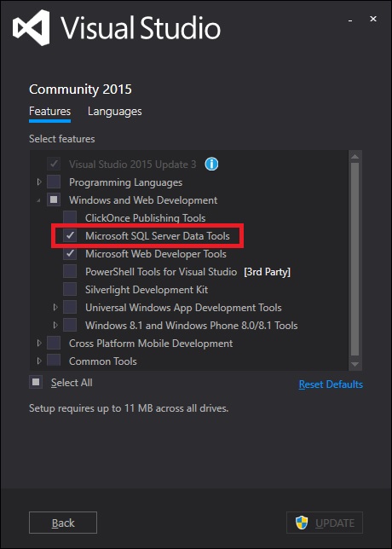This screenshot has height=549, width=392.
Task: Click the scroll up arrow of feature list
Action: tap(355, 157)
